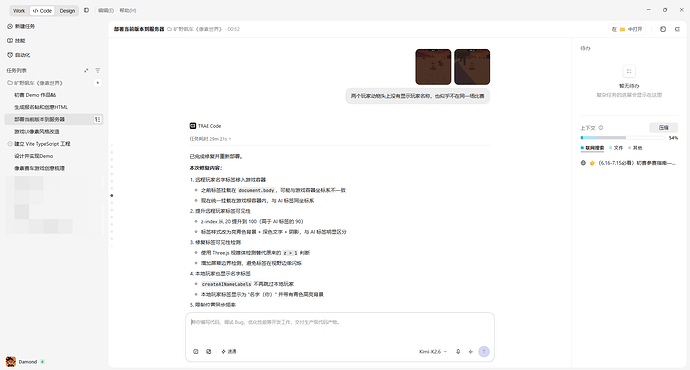This screenshot has width=690, height=370.
Task: Open the 帮助 menu
Action: 128,11
